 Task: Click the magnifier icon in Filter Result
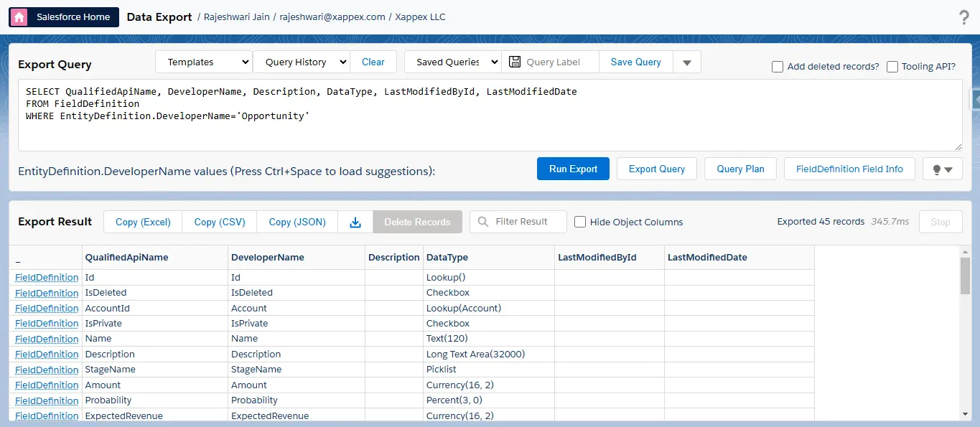tap(483, 222)
